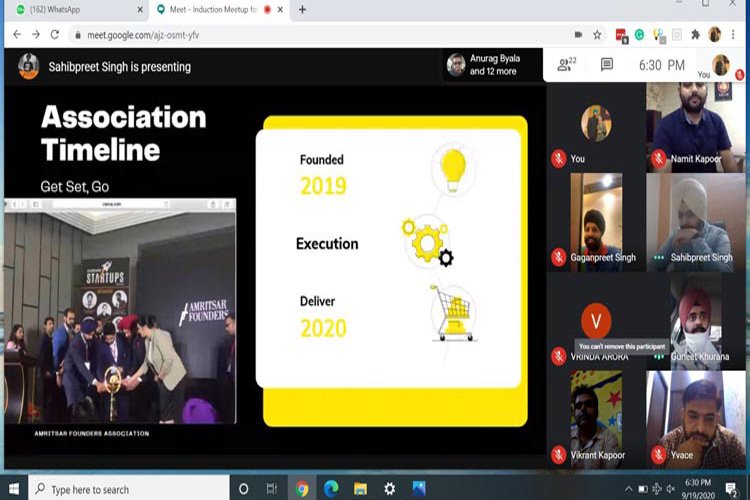Open File Explorer from taskbar

360,489
